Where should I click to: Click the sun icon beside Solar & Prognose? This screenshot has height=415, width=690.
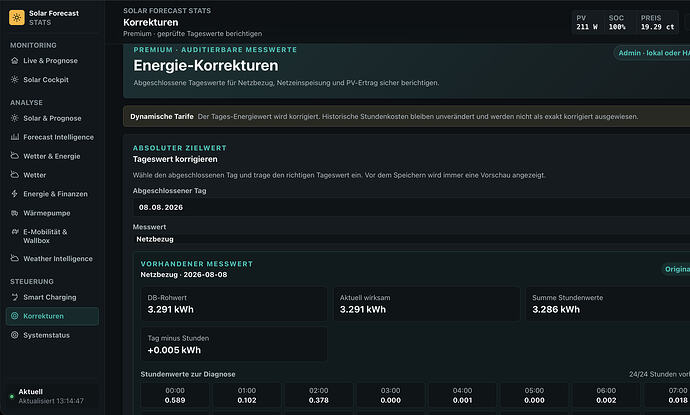click(15, 118)
